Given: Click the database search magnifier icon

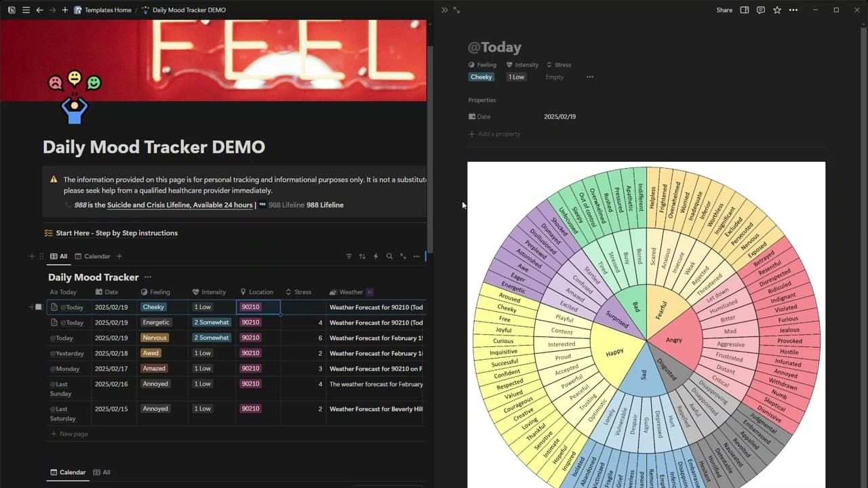Looking at the screenshot, I should 389,256.
